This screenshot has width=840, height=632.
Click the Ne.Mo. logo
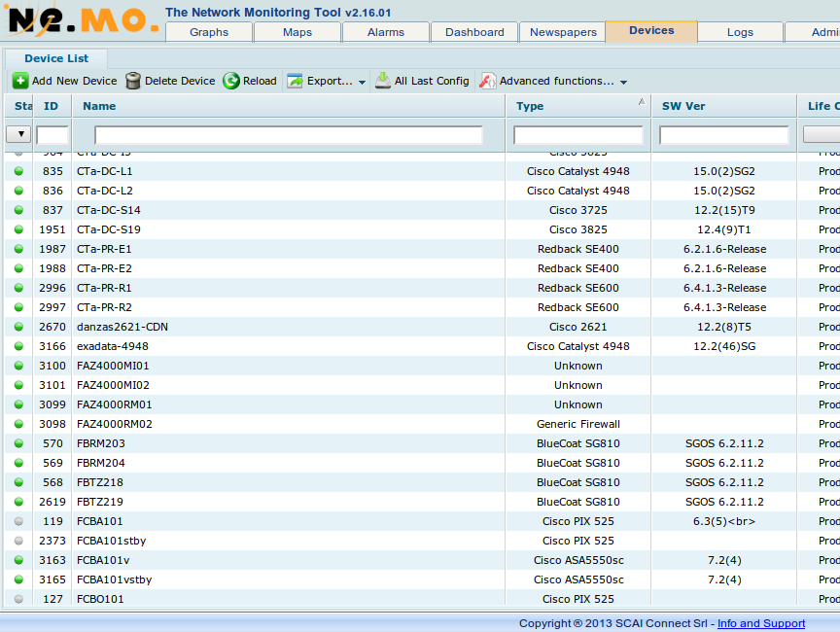pyautogui.click(x=81, y=20)
